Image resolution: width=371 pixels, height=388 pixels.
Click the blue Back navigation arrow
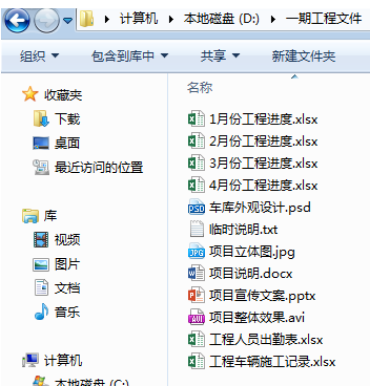[17, 20]
